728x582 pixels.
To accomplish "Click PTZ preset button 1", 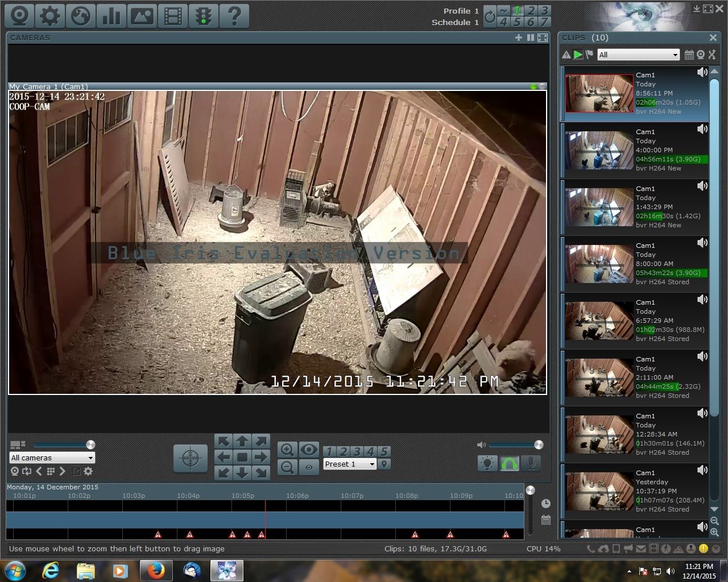I will pos(330,452).
